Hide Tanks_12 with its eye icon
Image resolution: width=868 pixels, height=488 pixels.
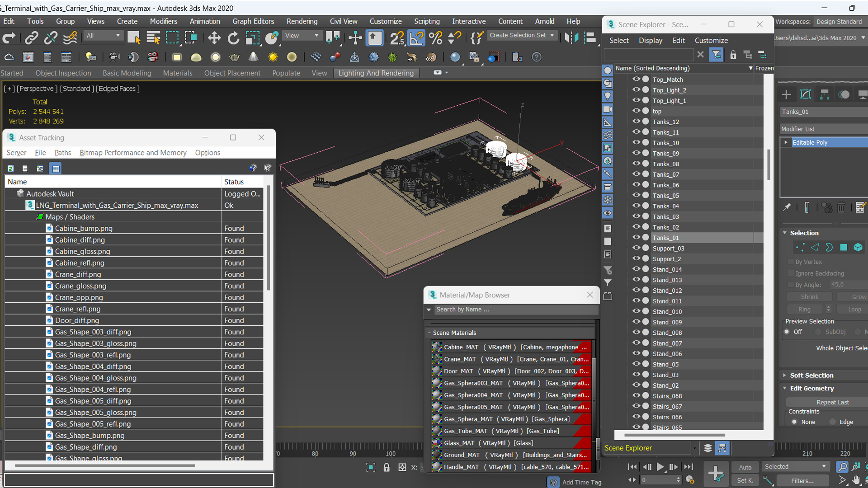coord(637,122)
